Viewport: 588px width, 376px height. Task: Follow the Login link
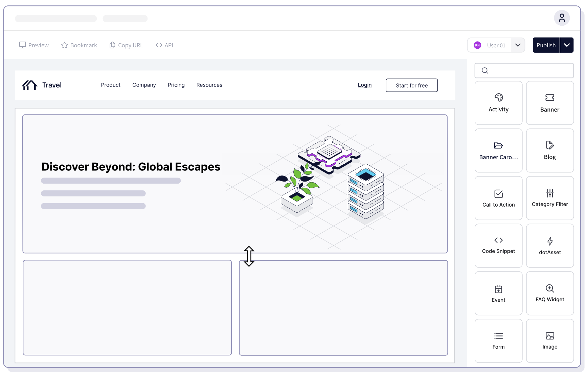pos(365,85)
